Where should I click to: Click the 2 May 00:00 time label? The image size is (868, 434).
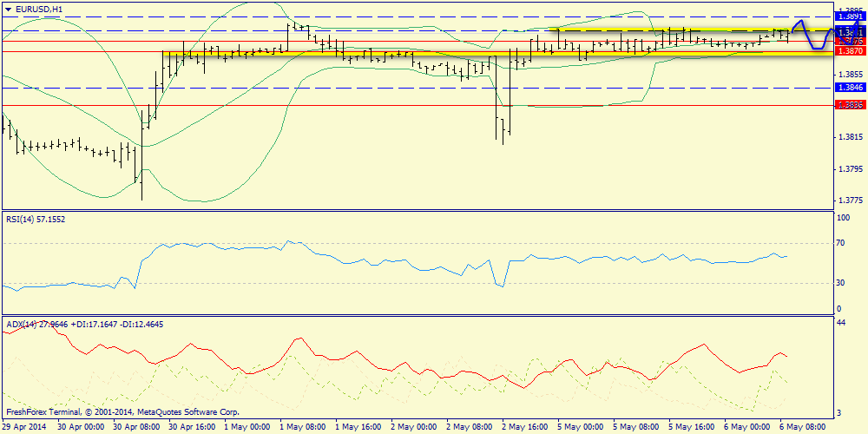(413, 427)
